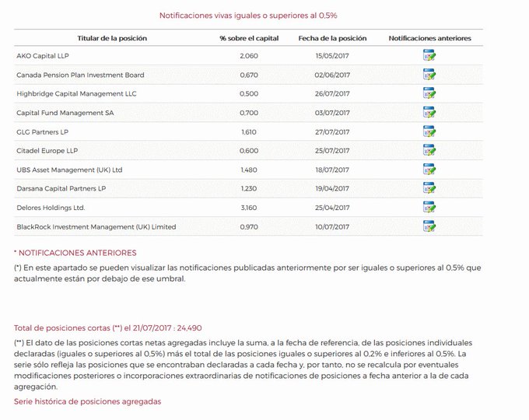This screenshot has width=529, height=420.
Task: Open previous notifications for GLG Partners LP
Action: click(x=429, y=131)
